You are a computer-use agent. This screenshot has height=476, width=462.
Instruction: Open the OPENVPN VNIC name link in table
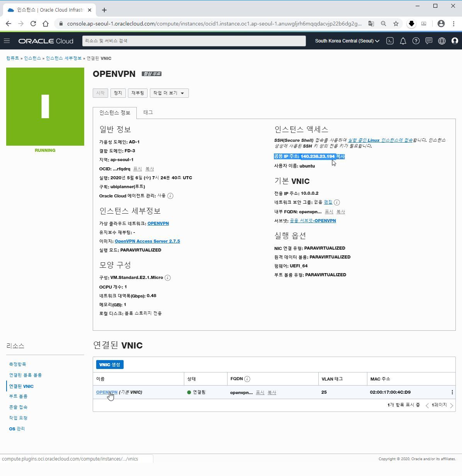pyautogui.click(x=107, y=392)
